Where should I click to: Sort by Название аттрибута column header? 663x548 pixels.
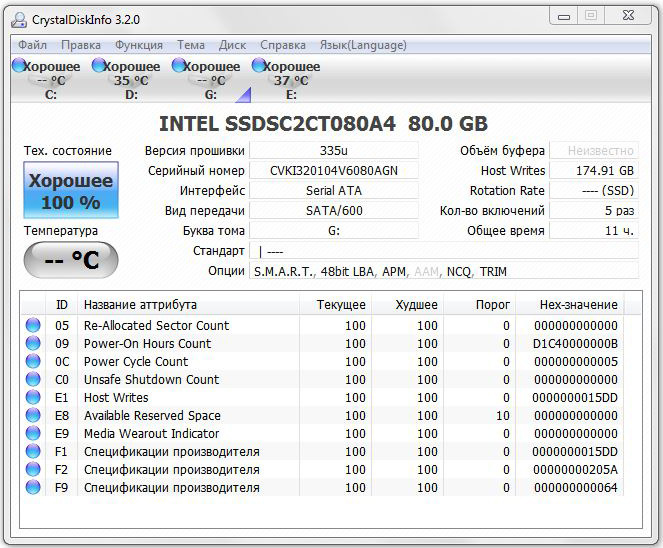tap(189, 305)
